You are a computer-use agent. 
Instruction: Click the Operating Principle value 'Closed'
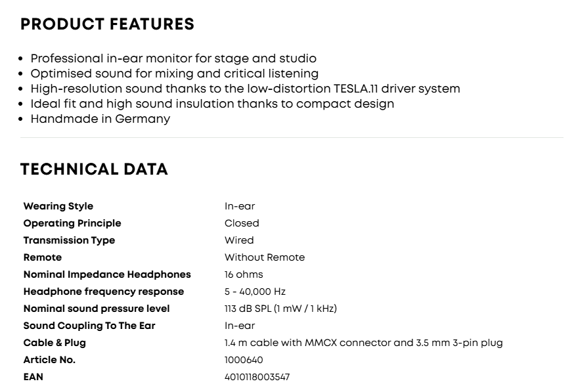[242, 223]
